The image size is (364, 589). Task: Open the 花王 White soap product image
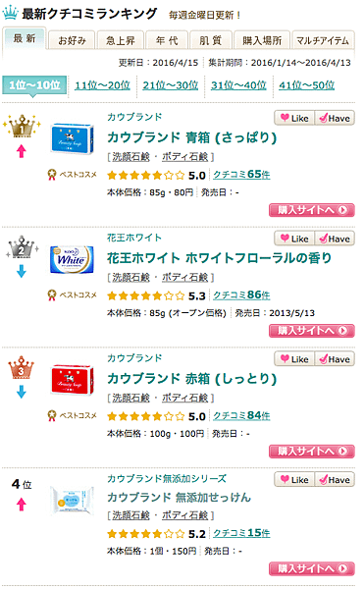point(72,259)
